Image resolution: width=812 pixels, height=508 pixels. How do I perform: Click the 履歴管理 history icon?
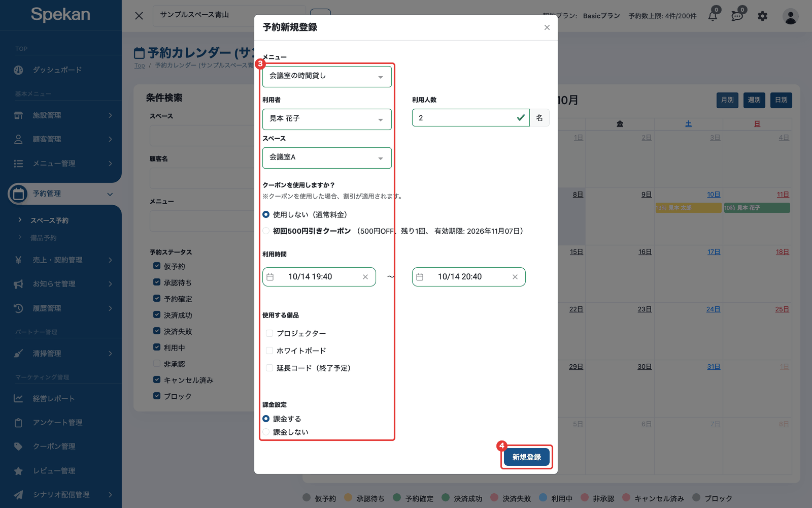18,308
